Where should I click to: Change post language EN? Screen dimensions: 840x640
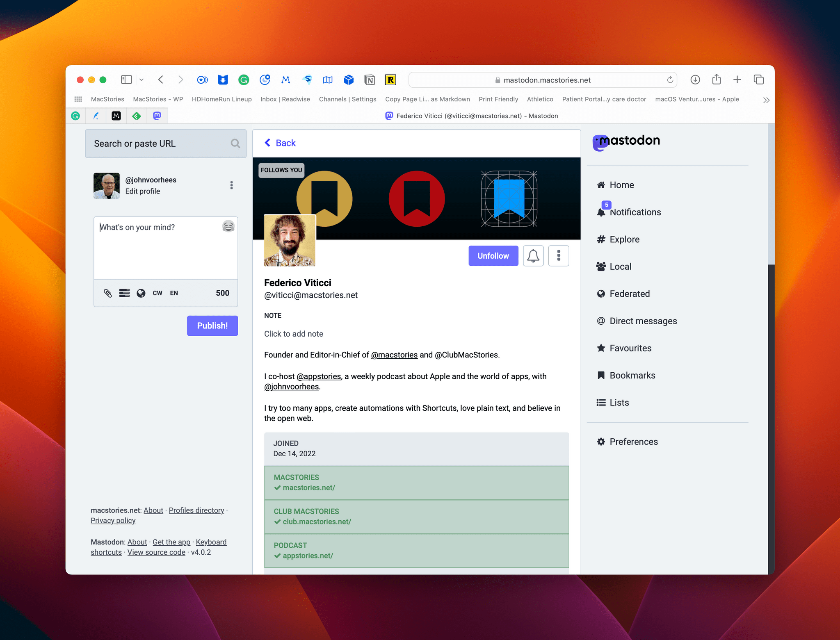point(174,293)
